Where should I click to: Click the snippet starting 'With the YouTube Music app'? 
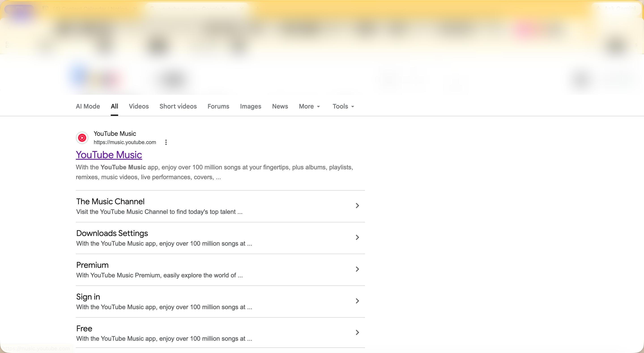(x=215, y=172)
